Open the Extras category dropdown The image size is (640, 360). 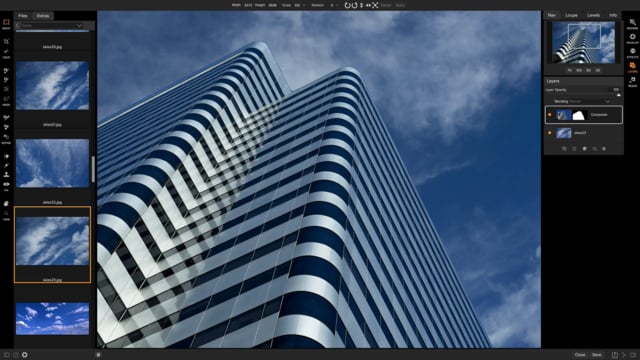point(51,25)
